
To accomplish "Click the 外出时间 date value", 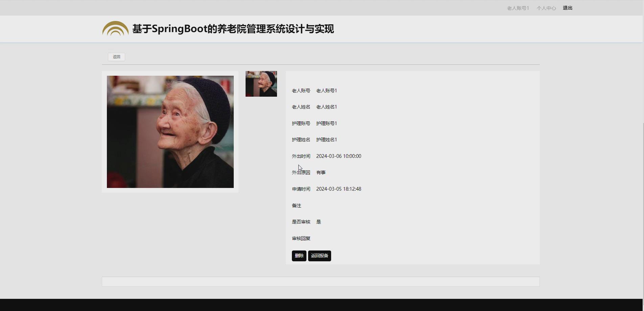I will point(338,156).
